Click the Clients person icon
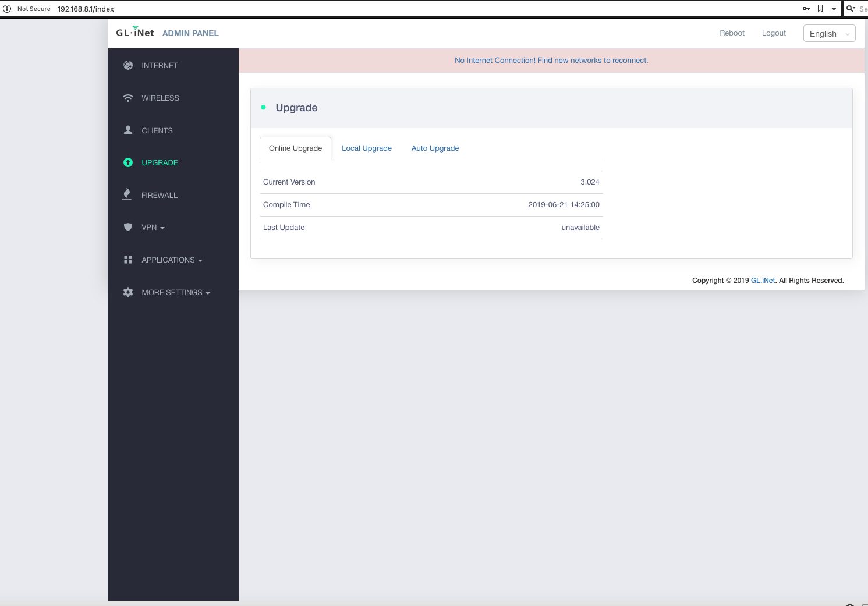Screen dimensions: 868x606 128,130
